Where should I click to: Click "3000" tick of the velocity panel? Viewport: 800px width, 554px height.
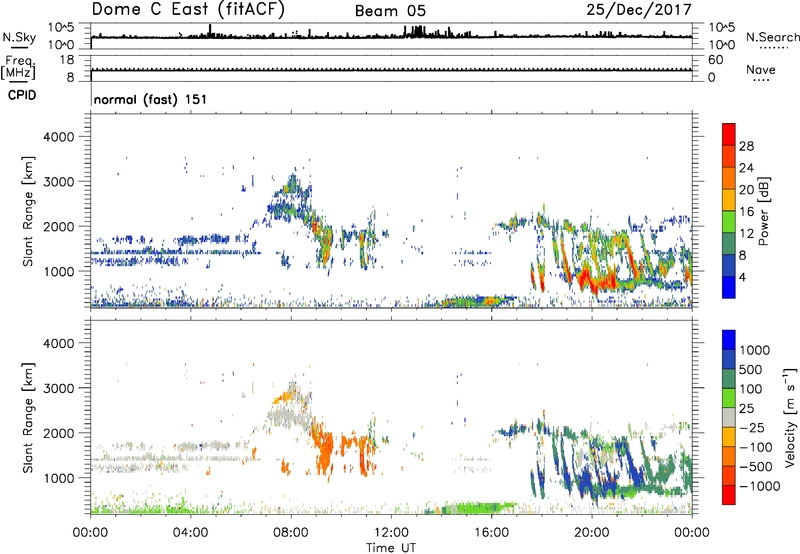[x=58, y=388]
